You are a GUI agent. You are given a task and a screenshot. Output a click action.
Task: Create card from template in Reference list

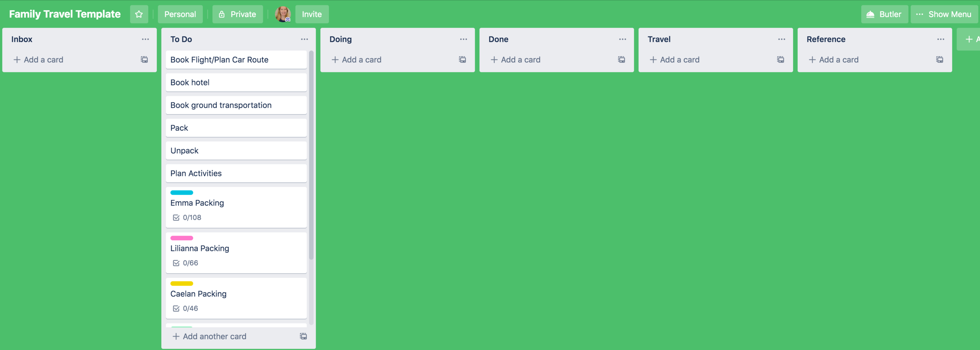coord(940,60)
